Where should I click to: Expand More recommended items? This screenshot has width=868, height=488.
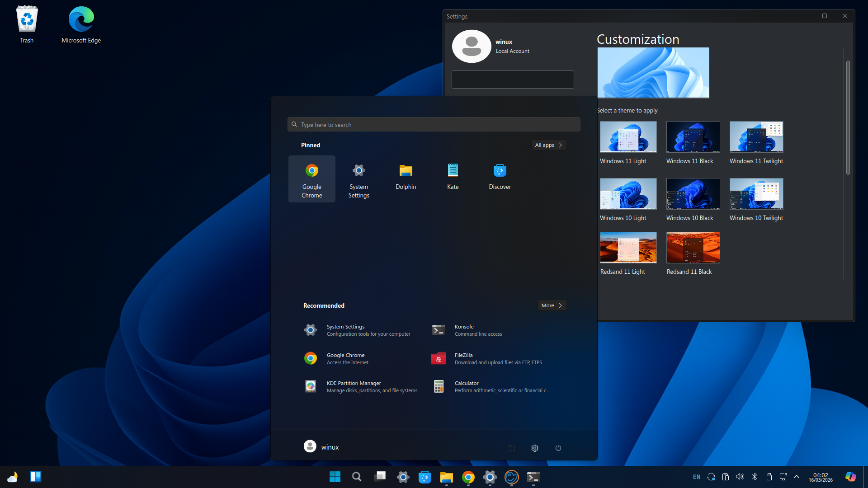tap(552, 305)
